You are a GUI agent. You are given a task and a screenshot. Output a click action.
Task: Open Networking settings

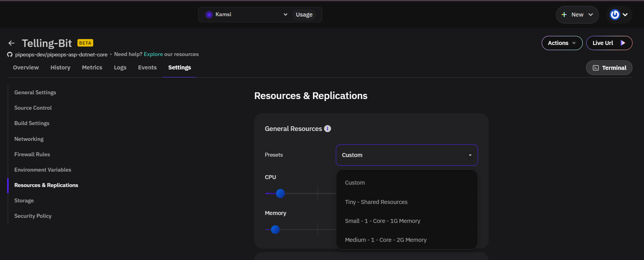tap(29, 139)
